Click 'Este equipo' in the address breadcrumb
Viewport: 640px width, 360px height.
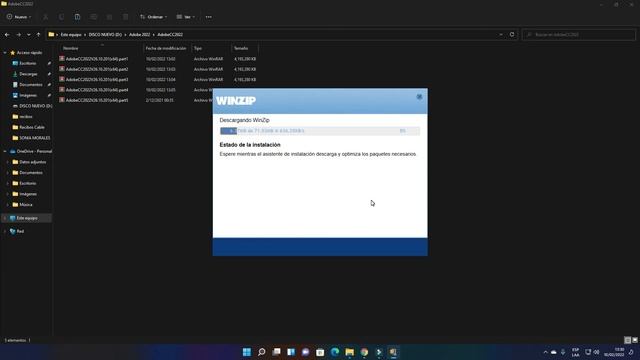(x=71, y=35)
